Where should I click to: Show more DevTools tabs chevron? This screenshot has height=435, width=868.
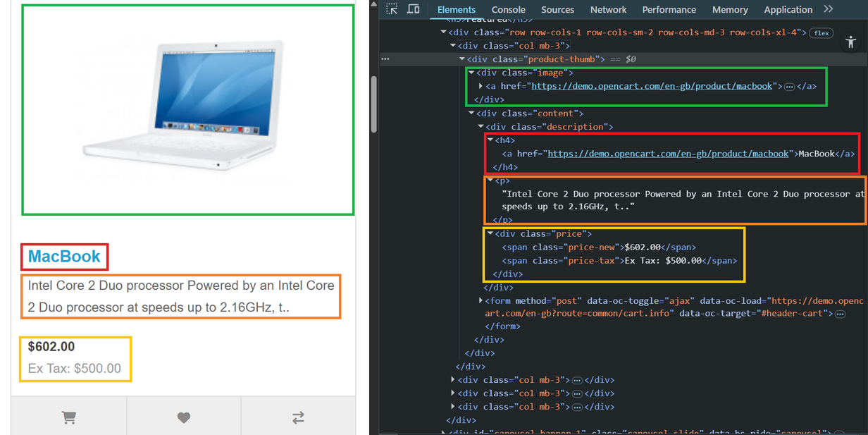[x=829, y=9]
